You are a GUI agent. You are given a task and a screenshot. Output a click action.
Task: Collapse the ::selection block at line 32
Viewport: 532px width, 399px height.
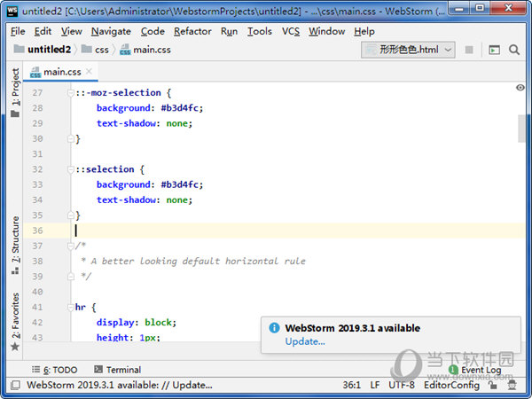tap(71, 169)
